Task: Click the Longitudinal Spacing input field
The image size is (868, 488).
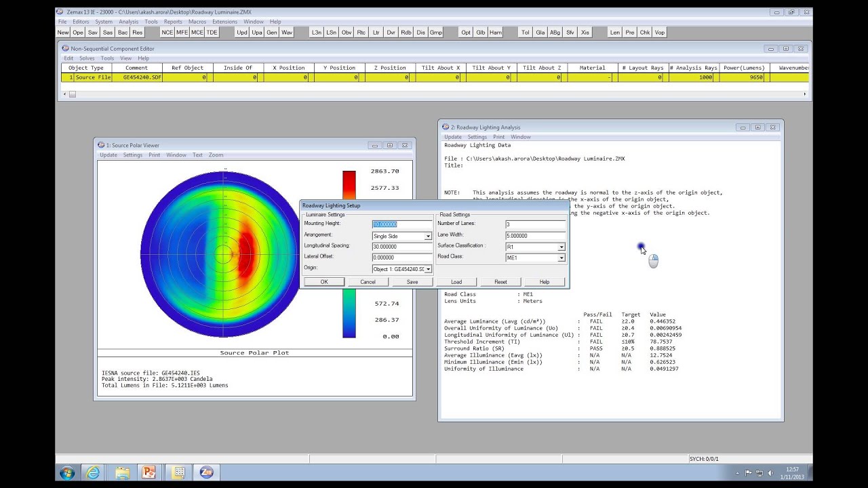Action: click(x=402, y=247)
